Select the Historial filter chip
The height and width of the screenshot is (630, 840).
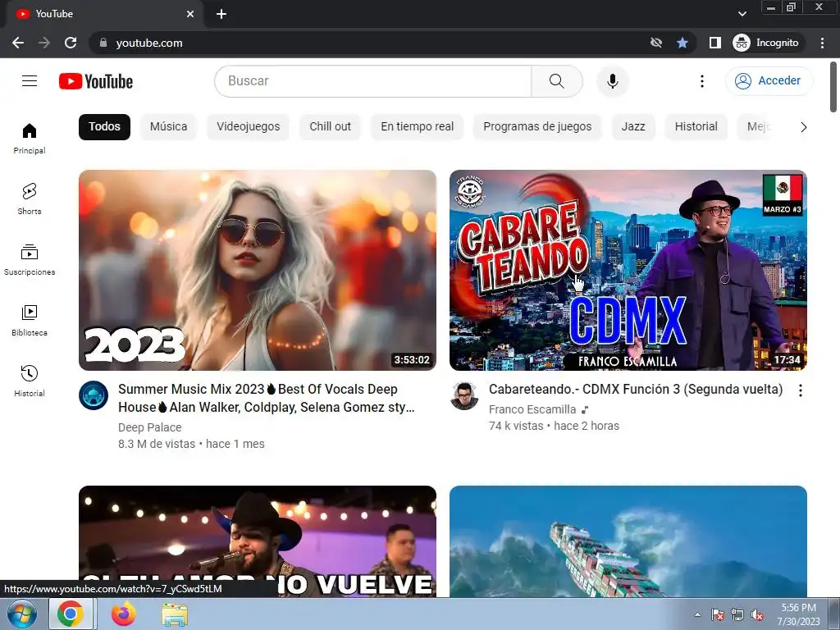[696, 127]
